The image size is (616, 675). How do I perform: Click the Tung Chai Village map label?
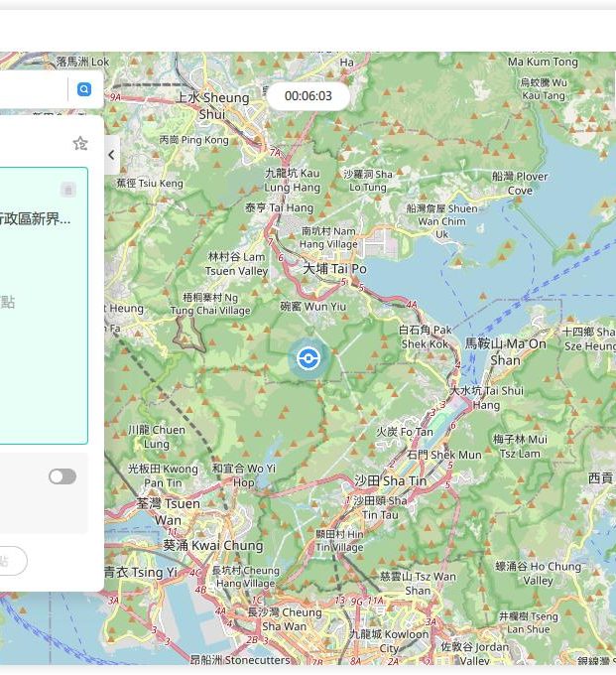click(209, 304)
